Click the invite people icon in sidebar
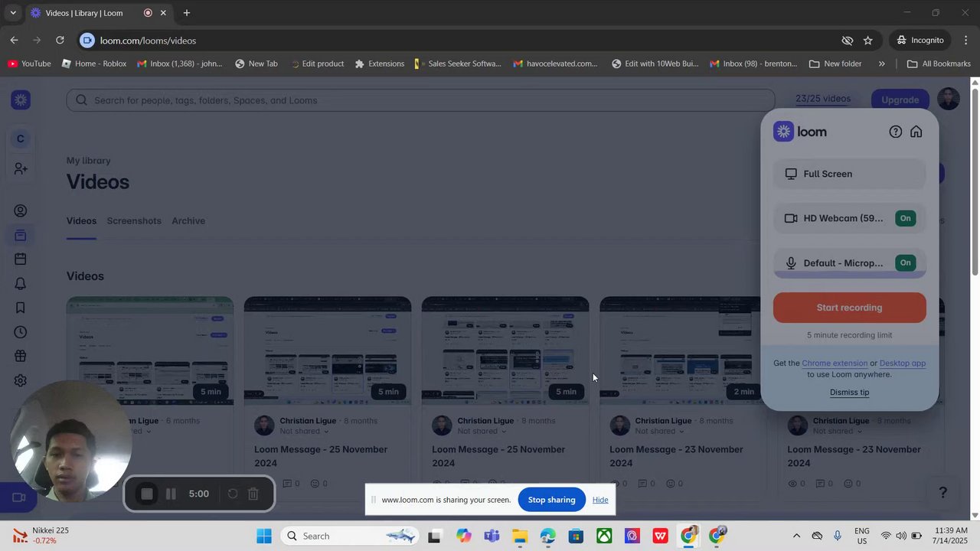The image size is (980, 551). pyautogui.click(x=21, y=168)
